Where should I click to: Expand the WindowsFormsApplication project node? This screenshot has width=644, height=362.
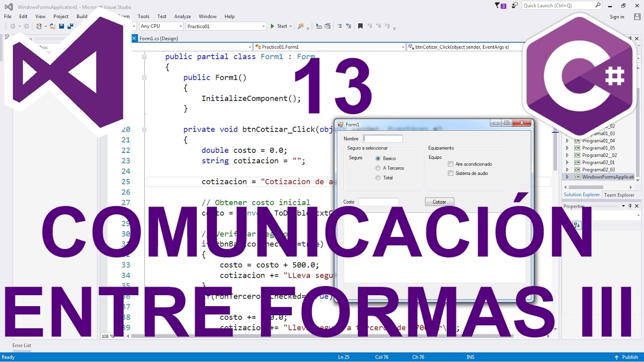point(567,177)
